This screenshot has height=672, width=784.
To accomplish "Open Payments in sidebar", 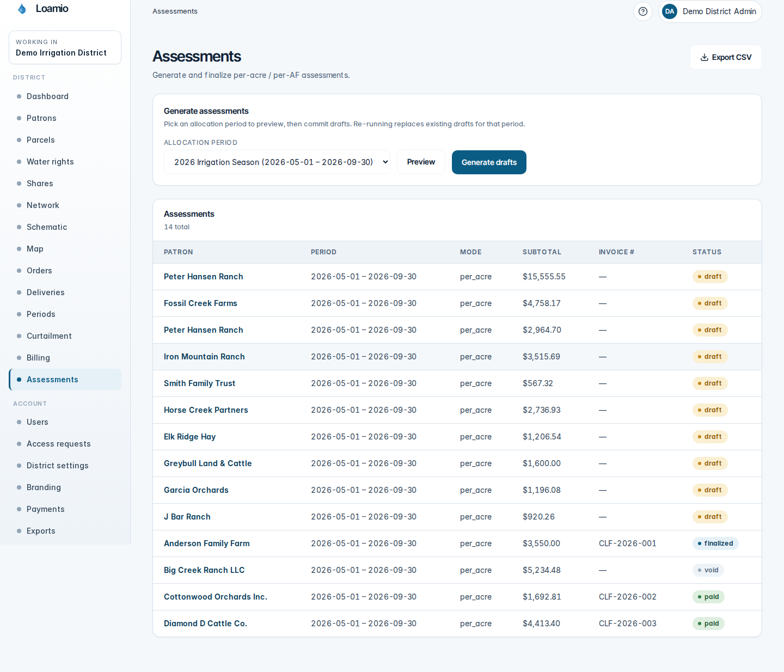I will [65, 509].
